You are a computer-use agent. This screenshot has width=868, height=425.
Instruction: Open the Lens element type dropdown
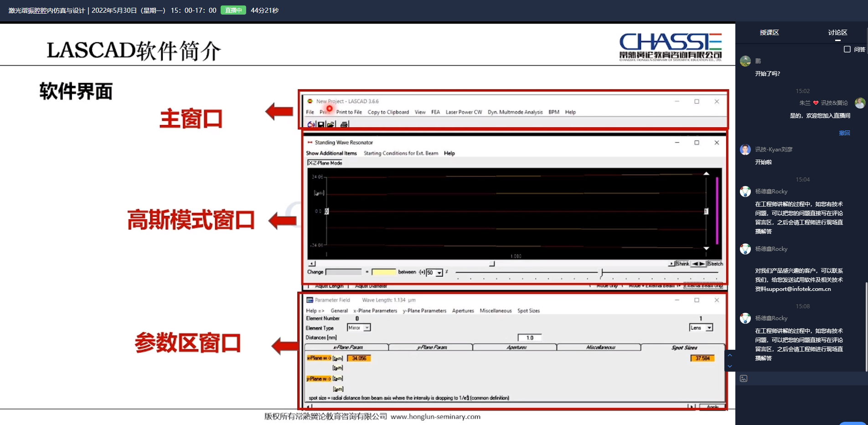click(709, 328)
